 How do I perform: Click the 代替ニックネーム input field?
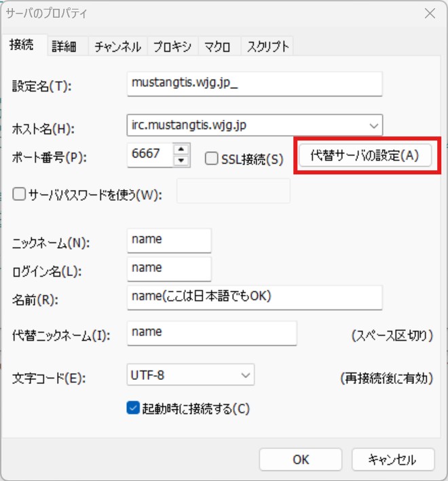pos(212,333)
